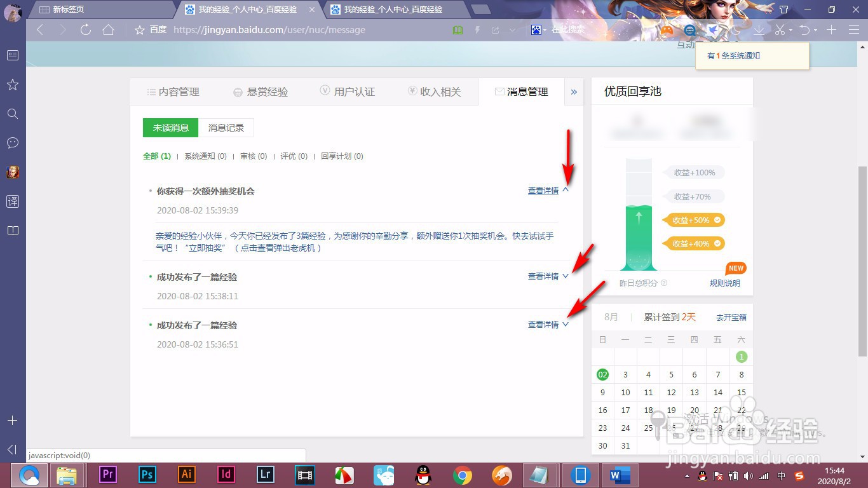Click the 去开宝箱 button
Screen dimensions: 868x488
click(731, 317)
